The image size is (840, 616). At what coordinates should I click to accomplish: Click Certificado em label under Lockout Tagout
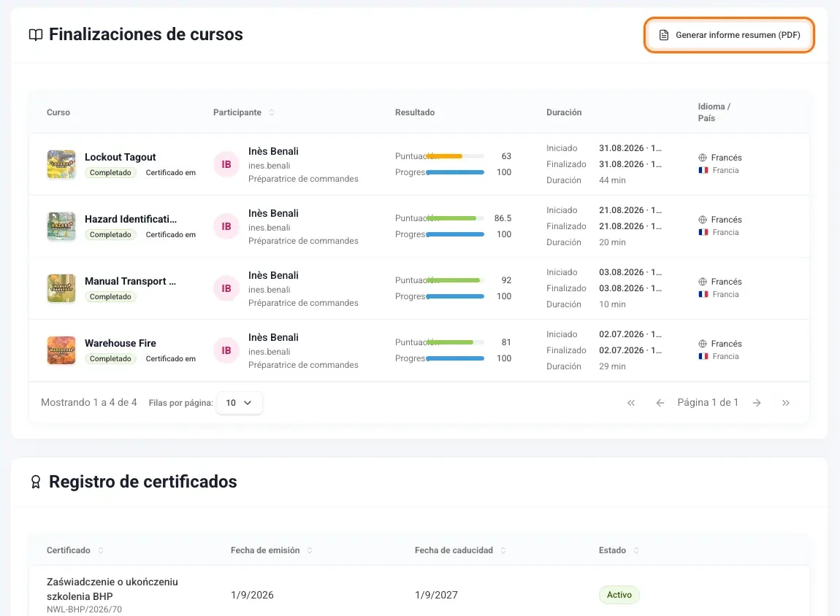[x=170, y=172]
